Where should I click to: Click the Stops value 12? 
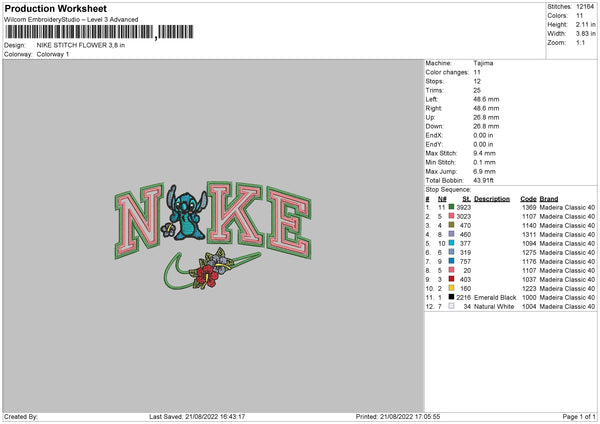point(477,81)
